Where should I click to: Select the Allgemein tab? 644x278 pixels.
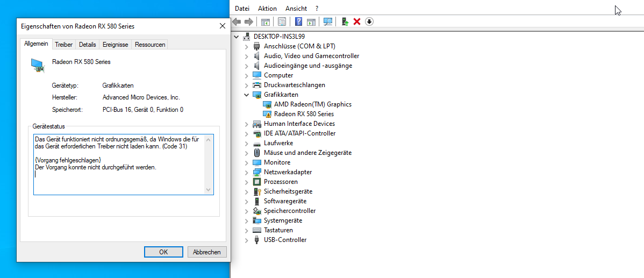click(x=36, y=44)
